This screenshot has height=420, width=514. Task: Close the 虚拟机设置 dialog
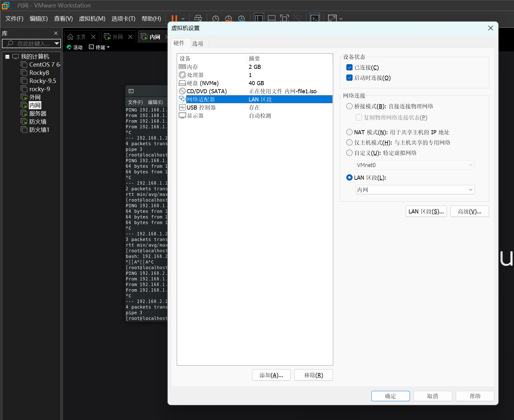(491, 28)
